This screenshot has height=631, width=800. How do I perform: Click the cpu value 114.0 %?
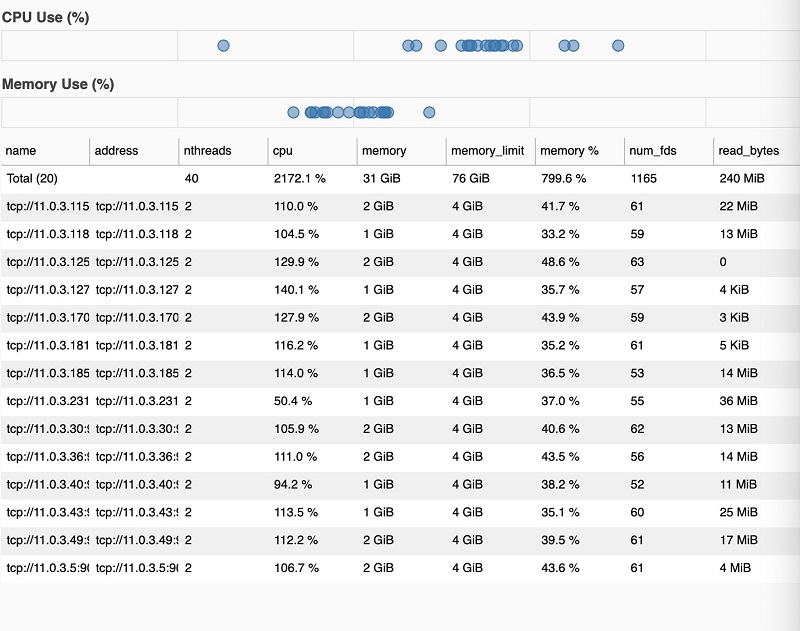296,373
